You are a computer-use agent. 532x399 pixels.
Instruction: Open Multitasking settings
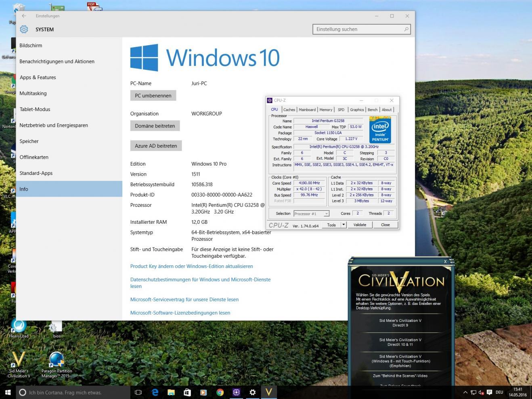69,93
